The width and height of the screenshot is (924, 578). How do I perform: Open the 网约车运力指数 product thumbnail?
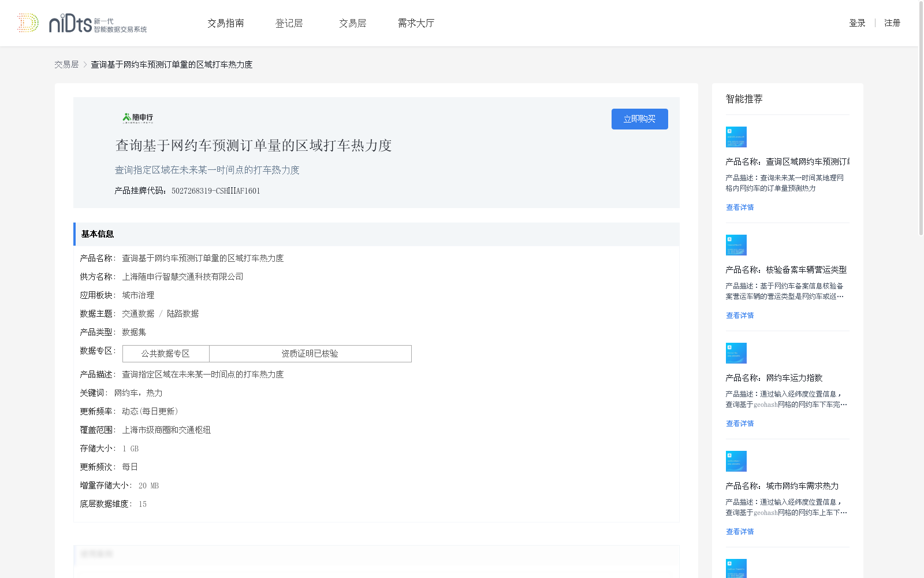click(736, 353)
